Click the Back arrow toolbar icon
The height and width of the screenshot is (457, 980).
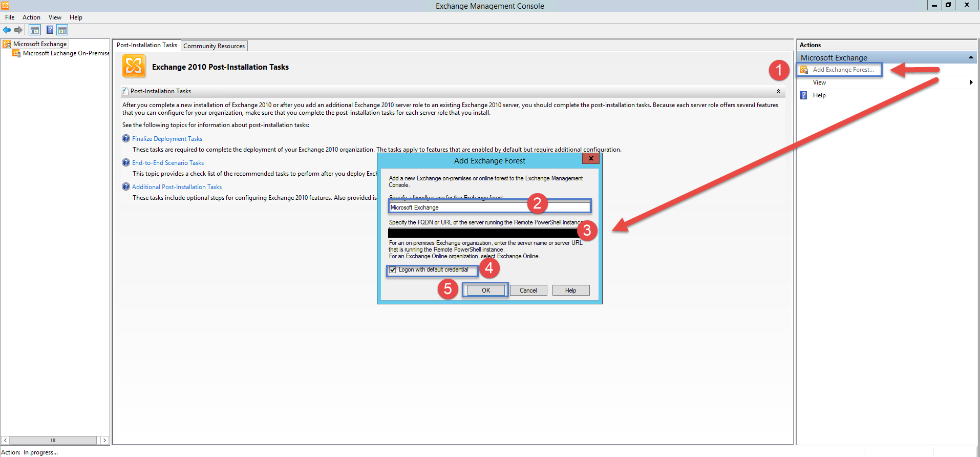point(7,30)
